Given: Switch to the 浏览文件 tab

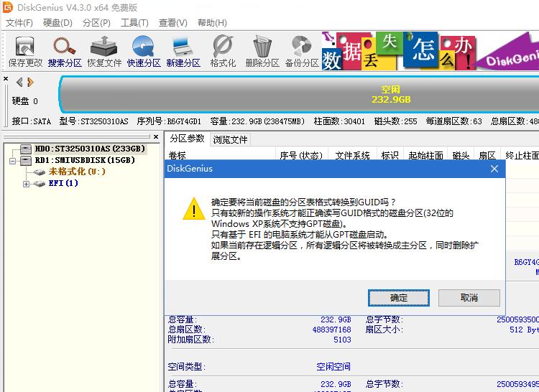Looking at the screenshot, I should (230, 139).
